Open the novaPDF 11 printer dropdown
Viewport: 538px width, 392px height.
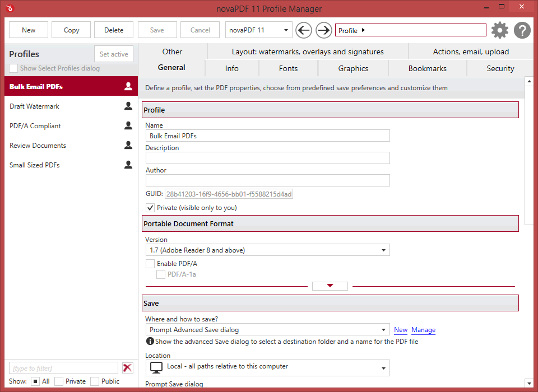pos(259,30)
